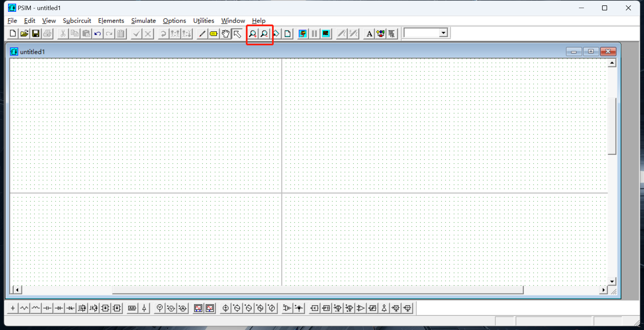The image size is (644, 330).
Task: Place a triangular-wave source element
Action: click(249, 308)
